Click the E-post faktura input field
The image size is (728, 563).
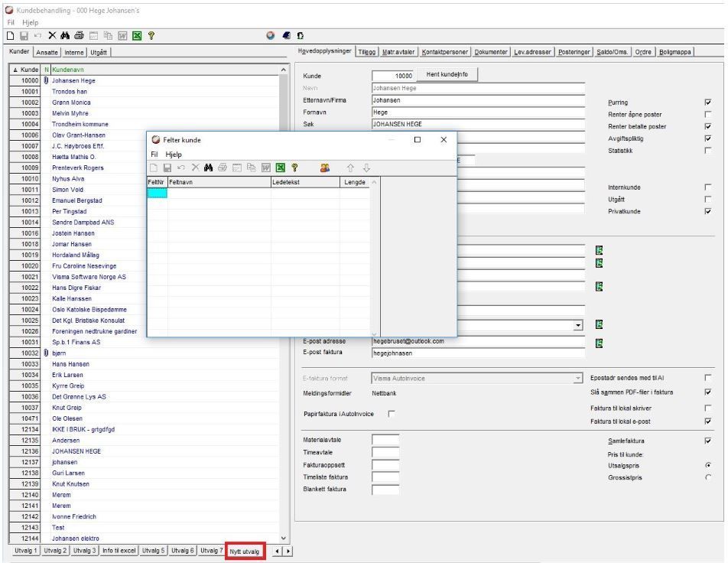point(478,353)
